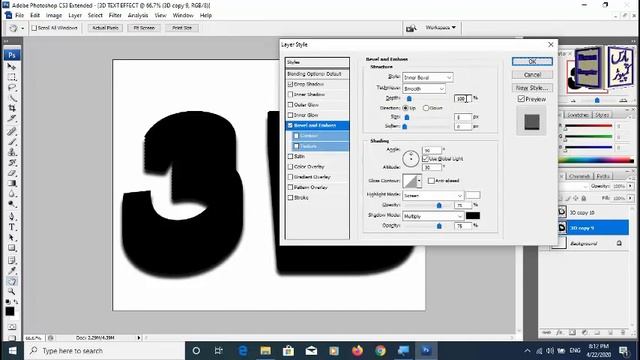Enable Color Overlay style checkbox
This screenshot has height=360, width=640.
[x=290, y=167]
